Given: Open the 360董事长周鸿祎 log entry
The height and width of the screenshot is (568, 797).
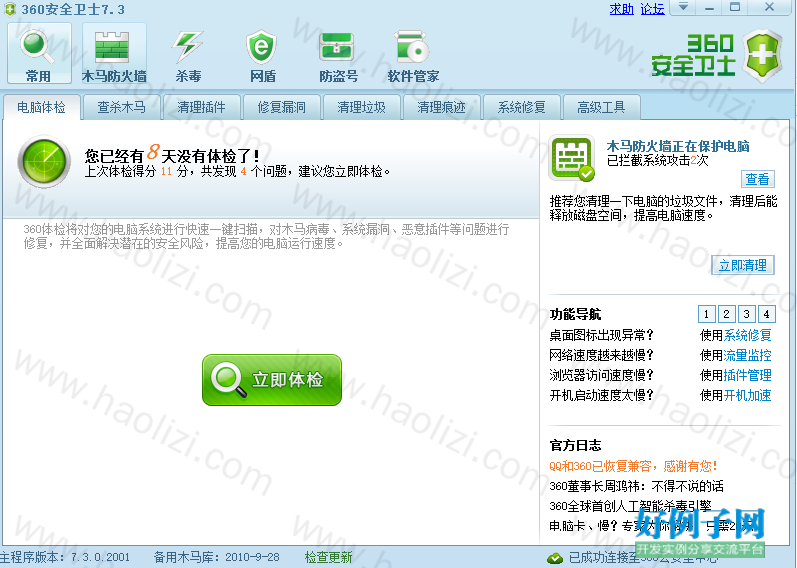Looking at the screenshot, I should (x=636, y=486).
